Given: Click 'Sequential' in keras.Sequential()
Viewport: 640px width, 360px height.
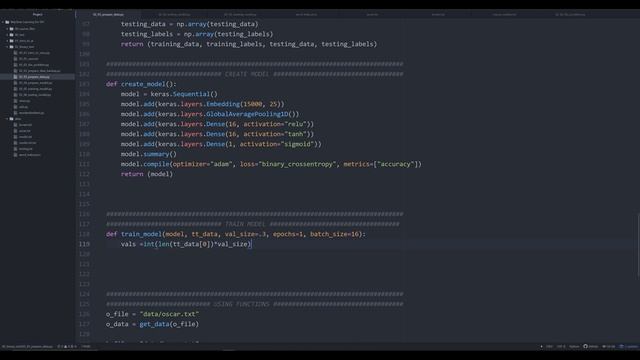Looking at the screenshot, I should 191,94.
